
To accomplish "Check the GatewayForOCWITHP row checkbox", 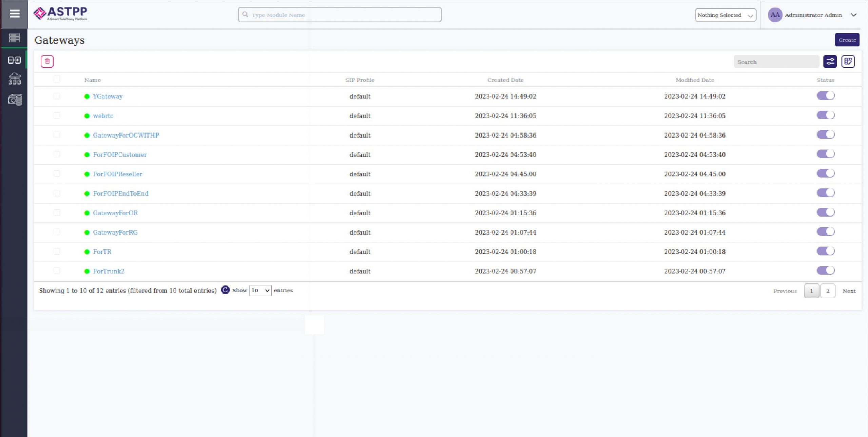I will pyautogui.click(x=57, y=135).
